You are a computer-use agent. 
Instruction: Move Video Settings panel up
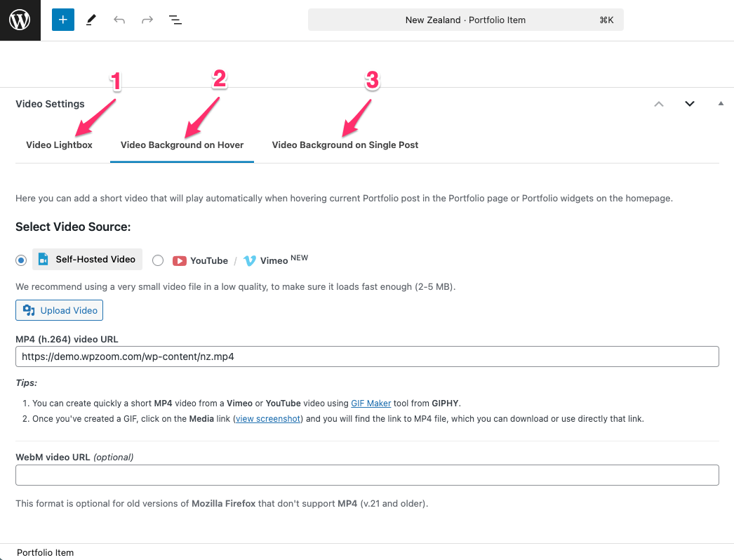pos(658,104)
